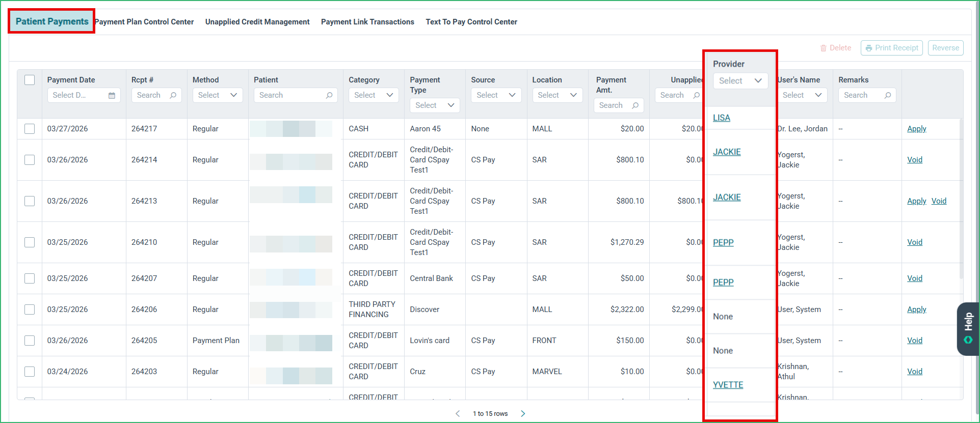Viewport: 980px width, 423px height.
Task: Open the Unapplied Credit Management tab
Action: click(257, 22)
